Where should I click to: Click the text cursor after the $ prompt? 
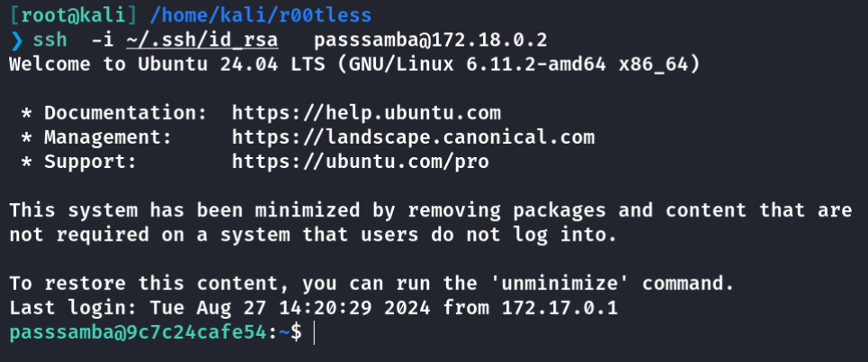[314, 332]
